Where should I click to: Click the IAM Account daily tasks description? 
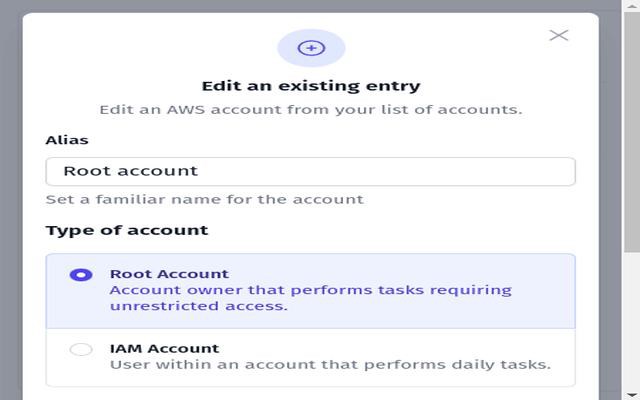pyautogui.click(x=330, y=365)
